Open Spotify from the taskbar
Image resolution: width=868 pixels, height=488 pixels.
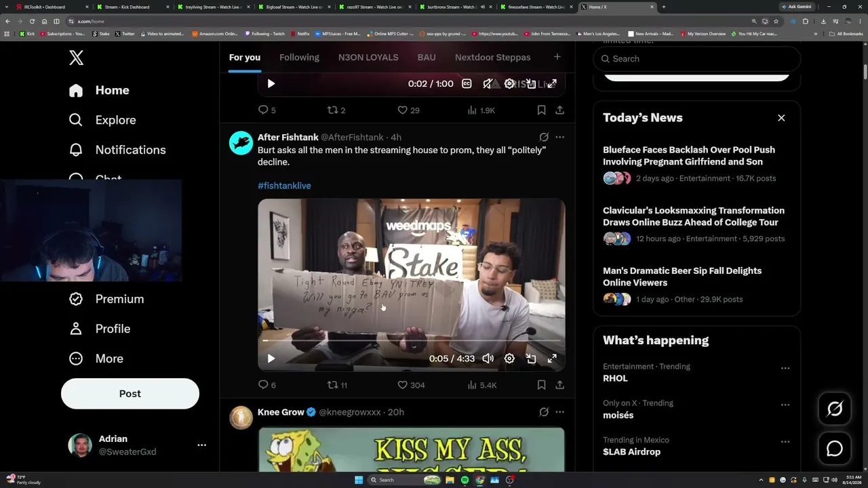click(x=465, y=480)
